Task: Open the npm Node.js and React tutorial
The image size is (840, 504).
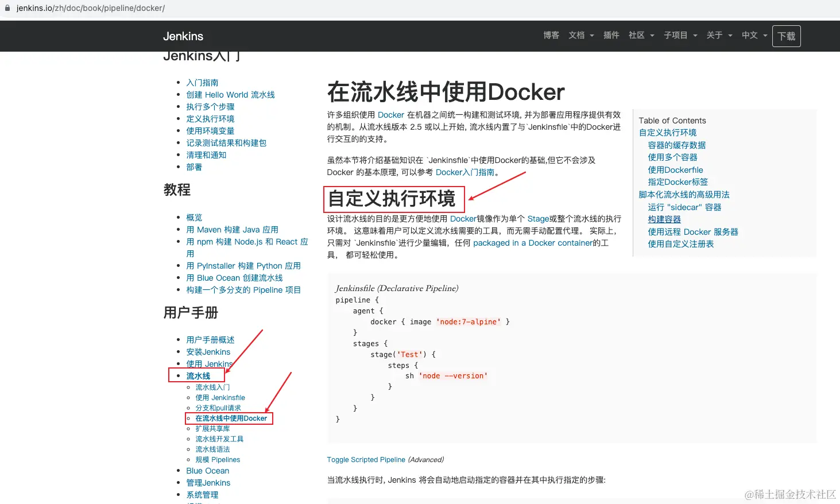Action: [247, 247]
